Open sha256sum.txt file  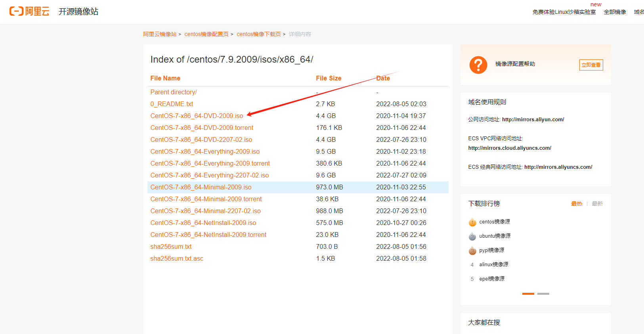click(x=171, y=246)
